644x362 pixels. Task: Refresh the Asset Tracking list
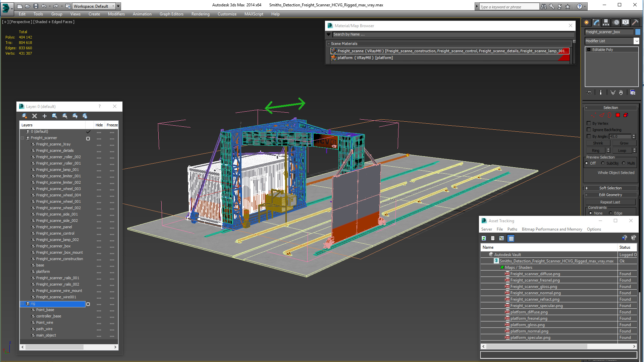484,238
